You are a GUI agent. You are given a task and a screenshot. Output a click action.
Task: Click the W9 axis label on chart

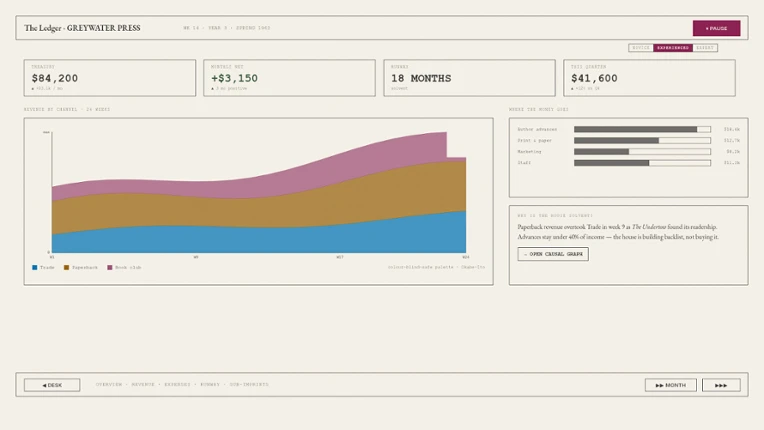point(196,257)
